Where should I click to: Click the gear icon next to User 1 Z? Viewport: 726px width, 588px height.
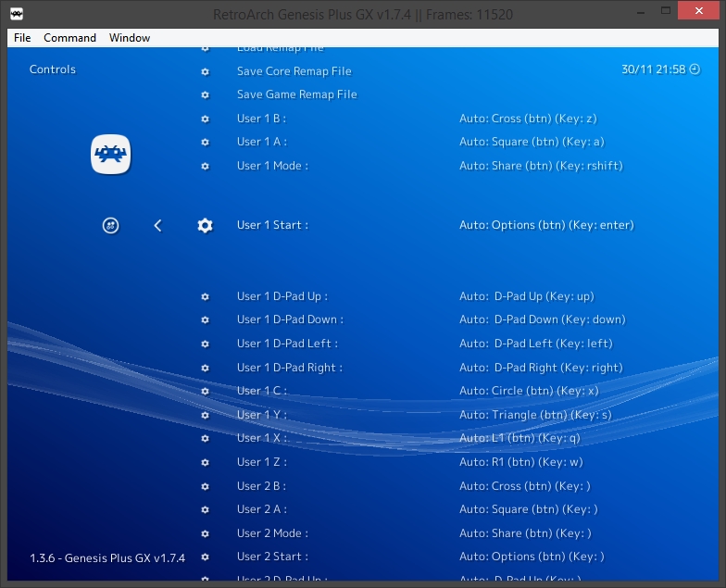coord(206,463)
